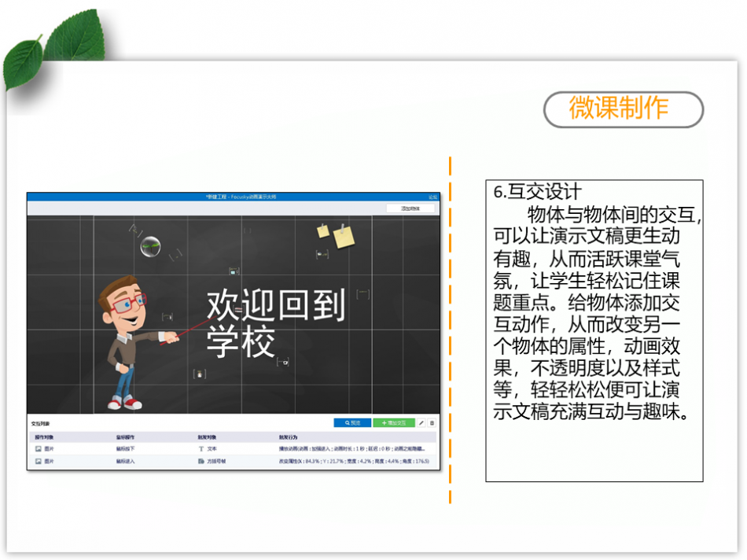Click image icon in second interaction row
747x560 pixels.
tap(38, 461)
